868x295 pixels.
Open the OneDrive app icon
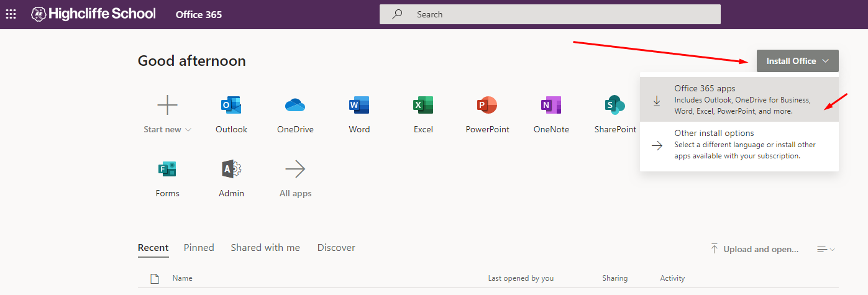point(295,105)
